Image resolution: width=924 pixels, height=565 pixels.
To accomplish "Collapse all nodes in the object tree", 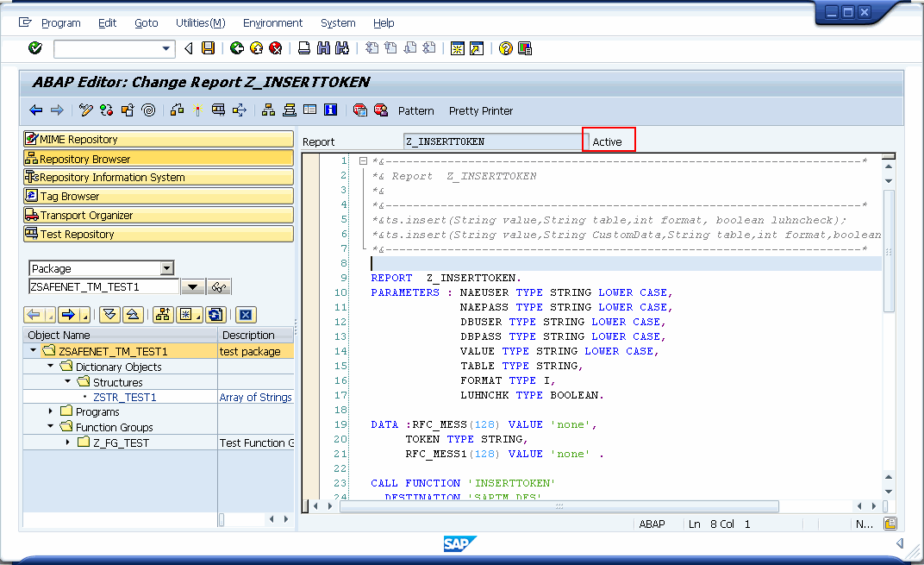I will [x=134, y=315].
